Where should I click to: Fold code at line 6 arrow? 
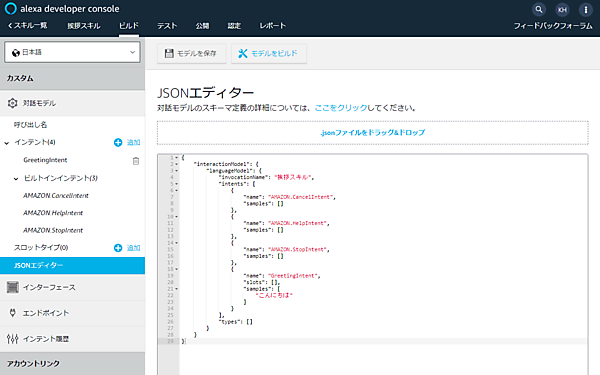(176, 191)
